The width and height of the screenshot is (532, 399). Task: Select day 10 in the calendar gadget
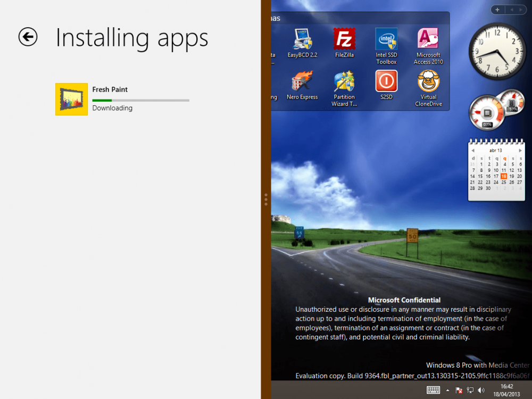click(496, 170)
